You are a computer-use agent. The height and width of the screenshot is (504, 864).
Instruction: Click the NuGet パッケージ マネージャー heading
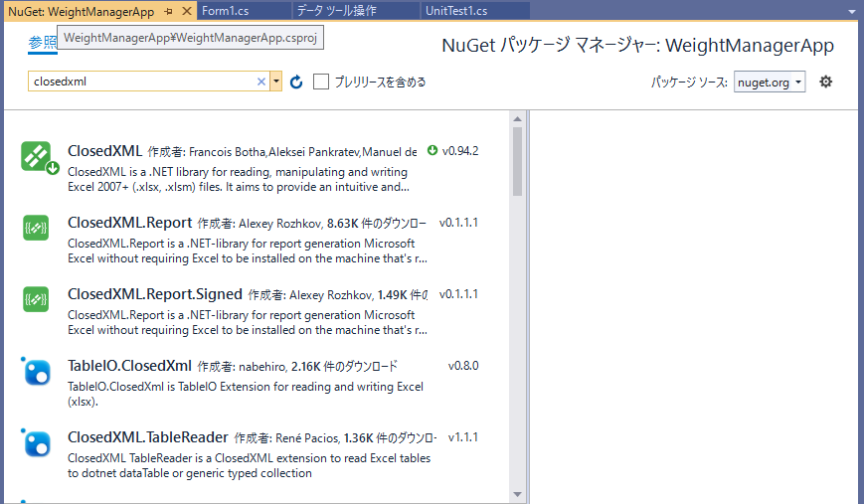coord(637,45)
